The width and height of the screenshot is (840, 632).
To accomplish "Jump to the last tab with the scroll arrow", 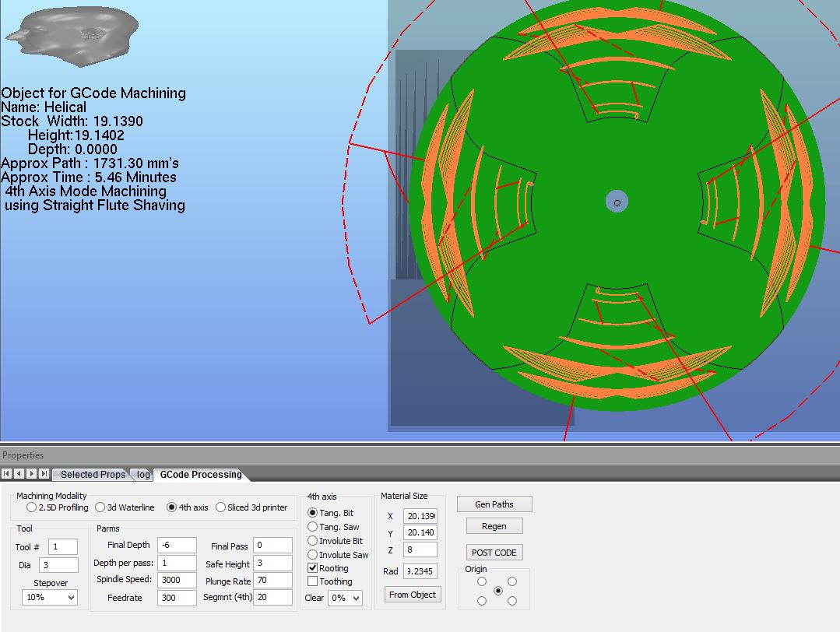I will tap(44, 474).
